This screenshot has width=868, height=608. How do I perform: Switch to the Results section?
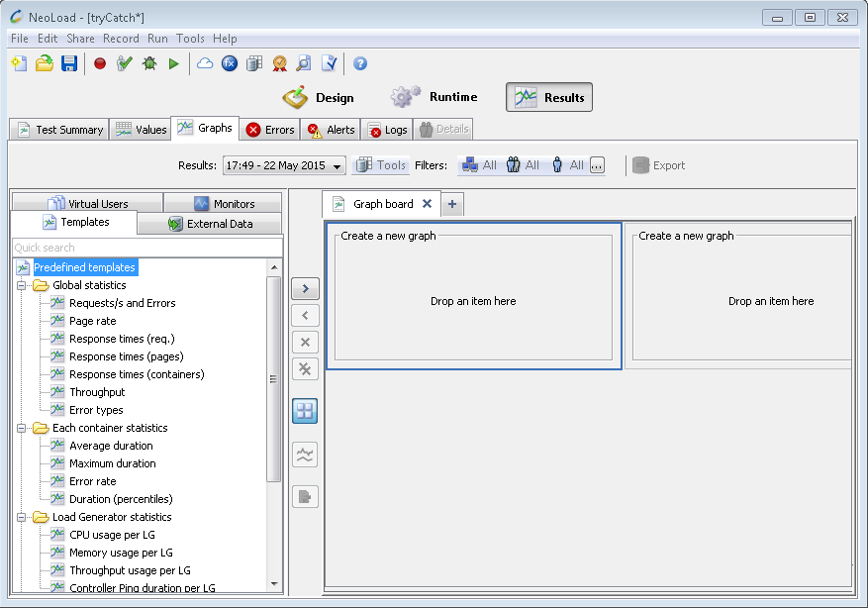(549, 97)
